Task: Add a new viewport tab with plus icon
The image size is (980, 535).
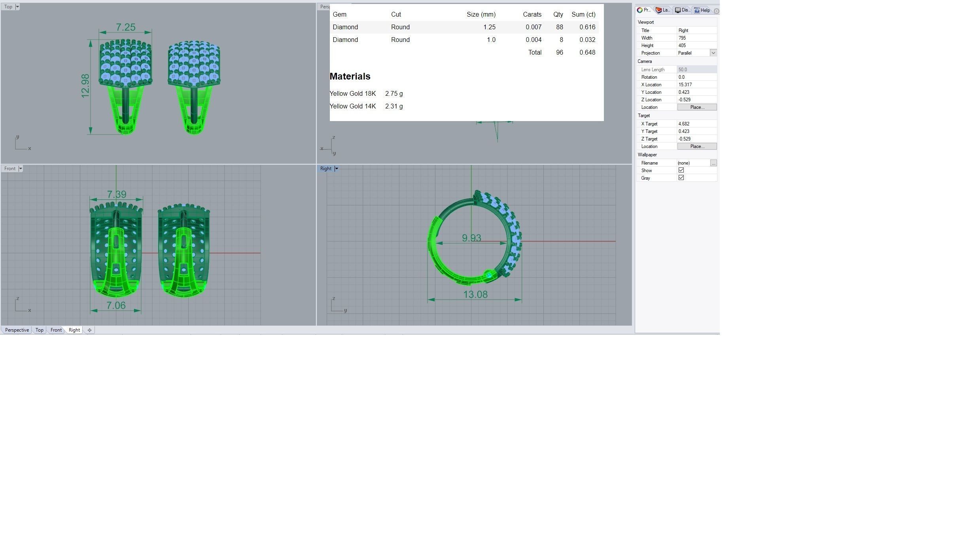Action: [89, 330]
